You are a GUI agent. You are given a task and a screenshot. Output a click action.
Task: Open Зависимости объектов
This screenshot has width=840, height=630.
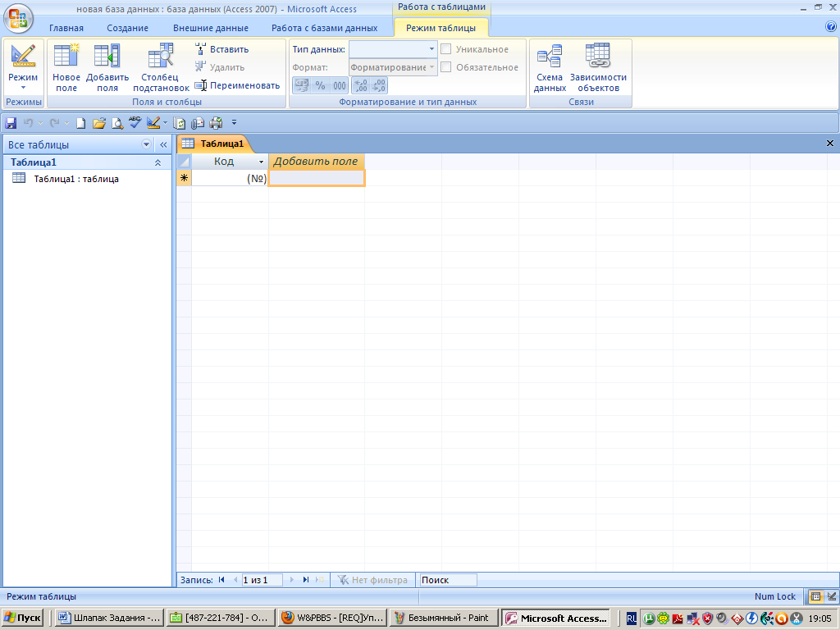(x=598, y=67)
